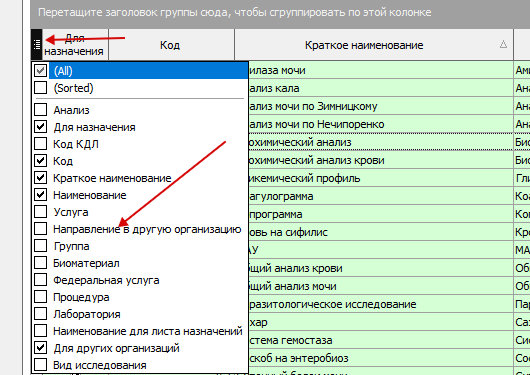Select the row 'щий анализ мочи'
Screen dimensions: 530x375
tap(381, 286)
